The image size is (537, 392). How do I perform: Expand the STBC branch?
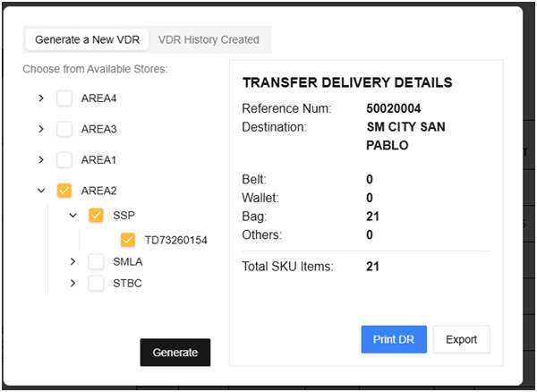coord(73,284)
